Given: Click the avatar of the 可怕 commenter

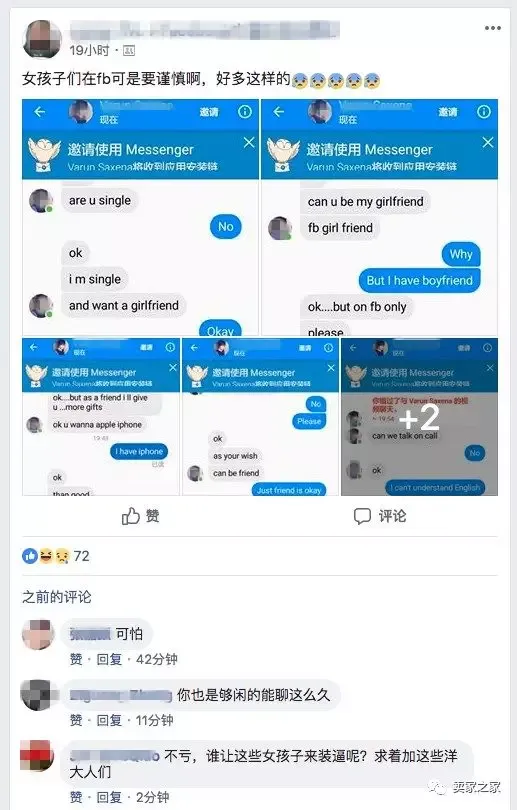Looking at the screenshot, I should pyautogui.click(x=38, y=634).
